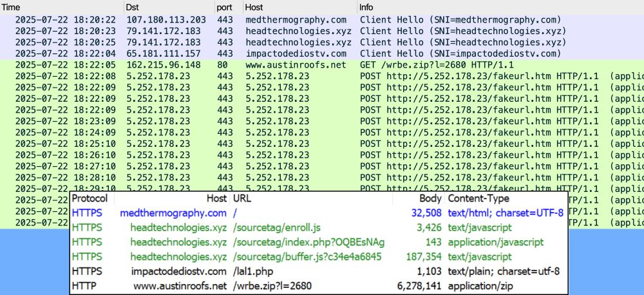Click medthermography.com in the overlay Host column

click(x=173, y=213)
